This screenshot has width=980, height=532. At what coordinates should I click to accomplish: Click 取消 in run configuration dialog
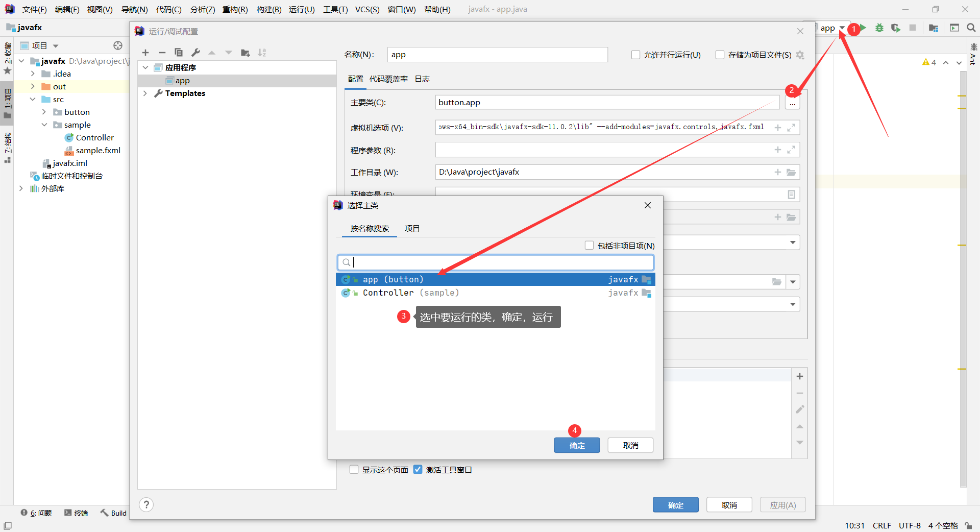click(x=729, y=505)
